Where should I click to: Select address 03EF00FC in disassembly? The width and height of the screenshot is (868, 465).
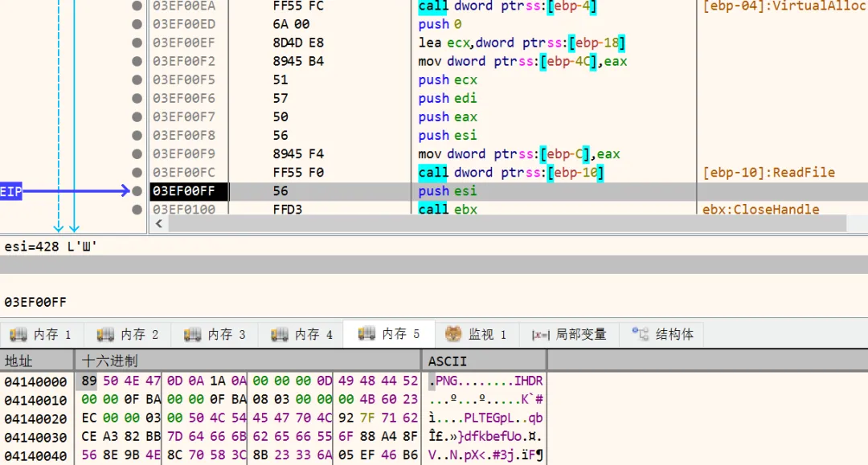[x=184, y=173]
